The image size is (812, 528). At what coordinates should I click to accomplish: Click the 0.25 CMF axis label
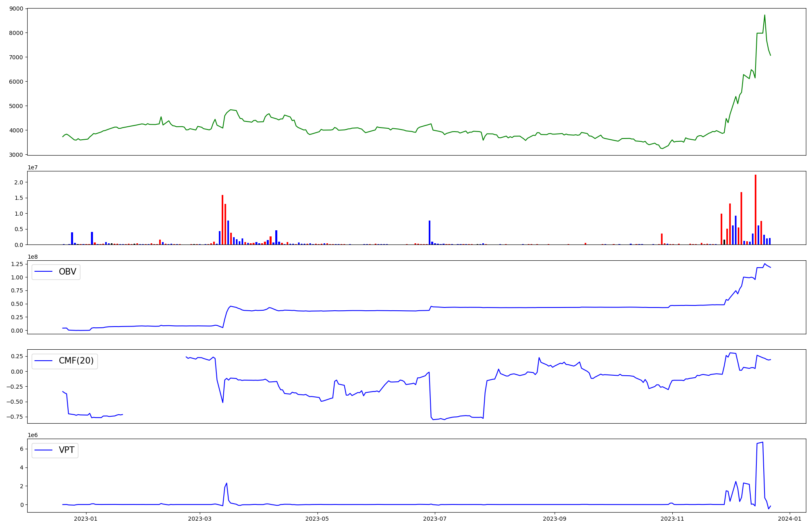point(16,356)
